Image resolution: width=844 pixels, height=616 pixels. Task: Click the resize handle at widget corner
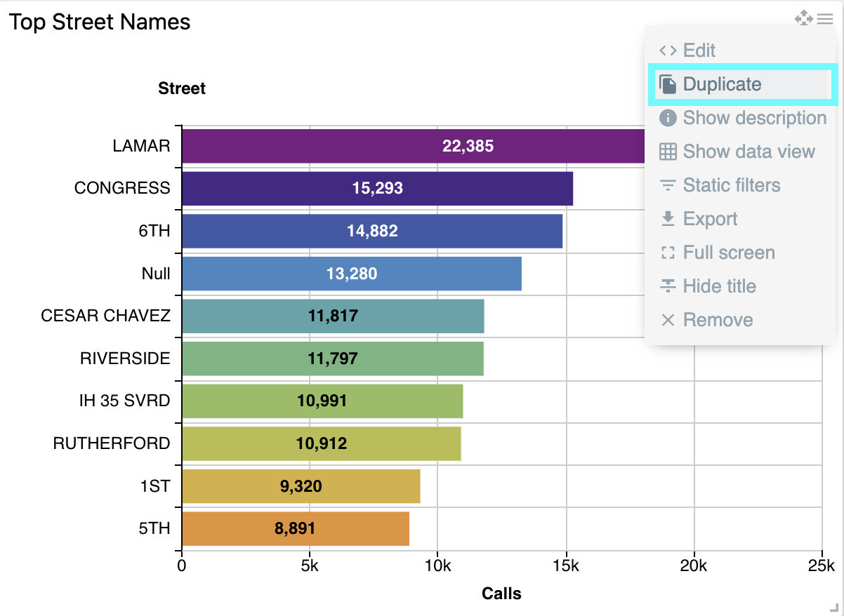(833, 606)
